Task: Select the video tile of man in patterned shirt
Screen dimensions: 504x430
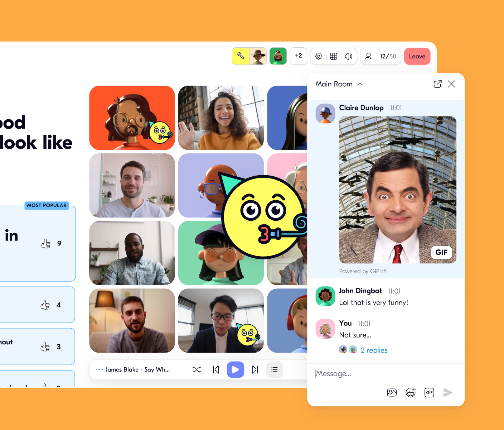Action: click(132, 253)
